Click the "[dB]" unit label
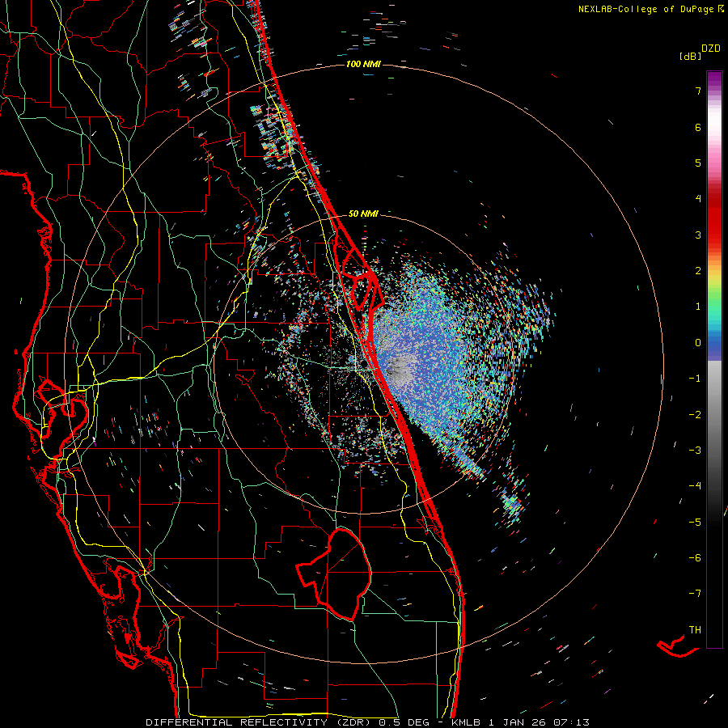Screen dimensions: 728x728 point(690,56)
